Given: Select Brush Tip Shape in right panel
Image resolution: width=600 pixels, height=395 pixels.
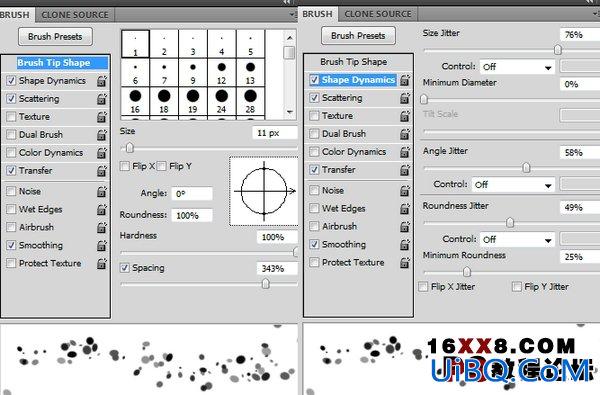Looking at the screenshot, I should [354, 62].
